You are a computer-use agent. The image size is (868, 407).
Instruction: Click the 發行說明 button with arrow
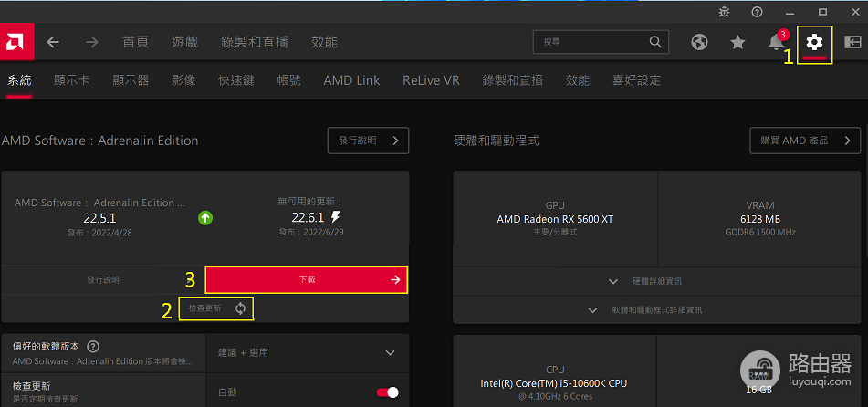pyautogui.click(x=368, y=141)
